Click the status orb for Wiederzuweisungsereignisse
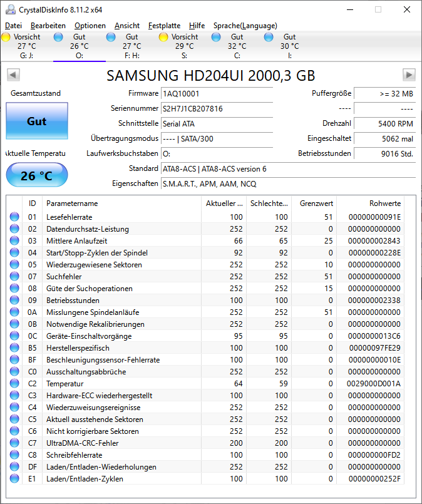Screen dimensions: 422x504 pyautogui.click(x=14, y=407)
